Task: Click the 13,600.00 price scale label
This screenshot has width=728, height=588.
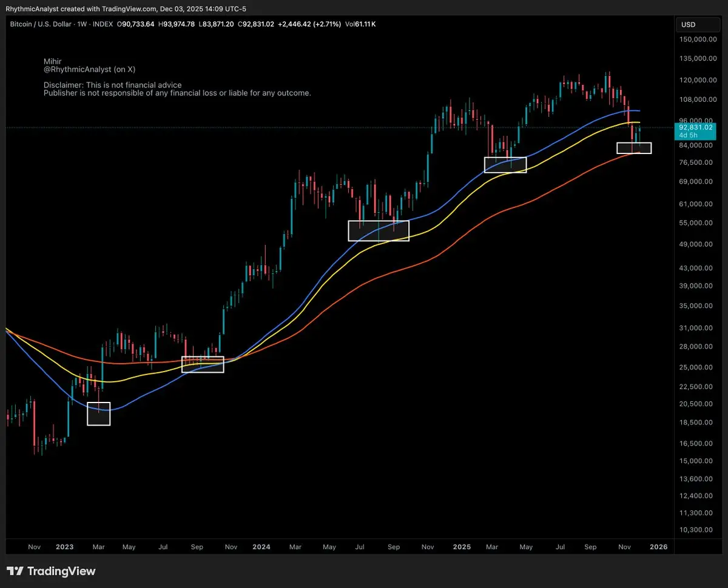Action: click(697, 479)
